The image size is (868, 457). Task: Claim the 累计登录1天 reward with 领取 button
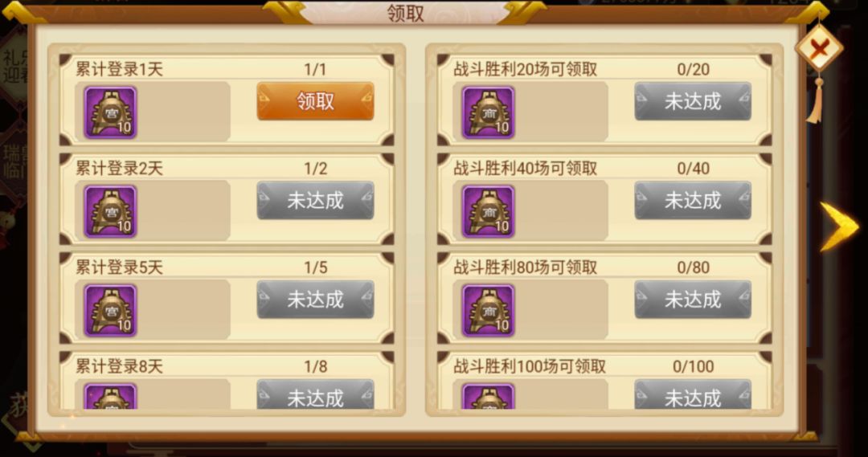315,101
